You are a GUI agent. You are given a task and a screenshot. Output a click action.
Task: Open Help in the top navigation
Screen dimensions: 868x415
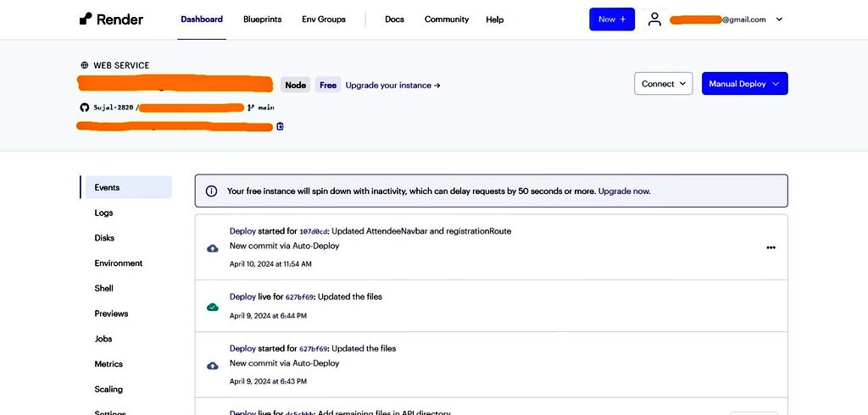[x=495, y=19]
